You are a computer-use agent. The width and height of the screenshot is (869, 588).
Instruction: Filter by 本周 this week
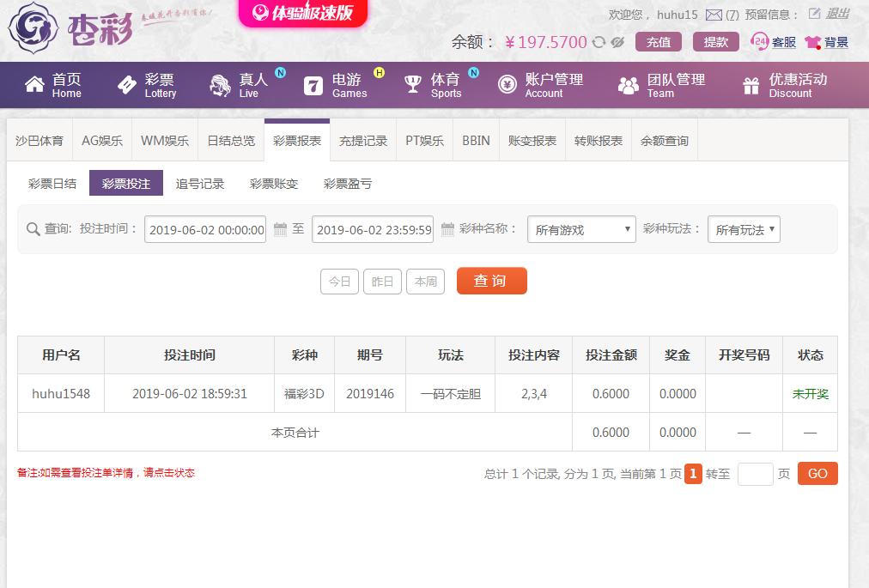(426, 282)
